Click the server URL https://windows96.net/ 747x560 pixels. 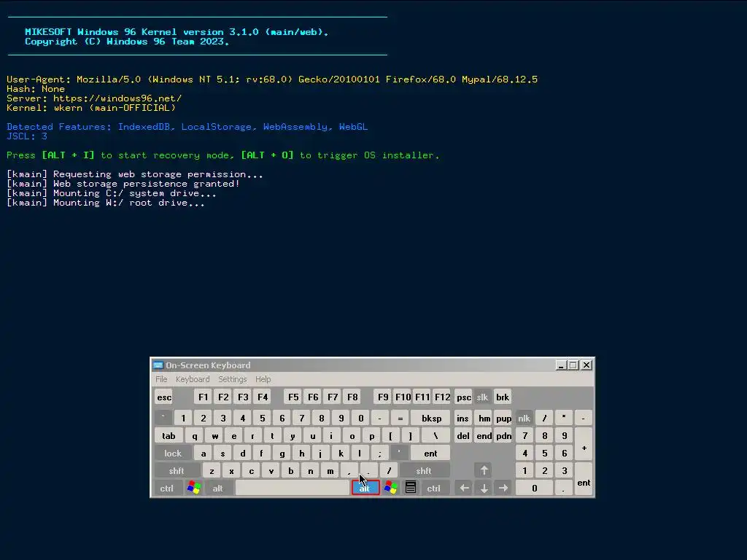[117, 98]
